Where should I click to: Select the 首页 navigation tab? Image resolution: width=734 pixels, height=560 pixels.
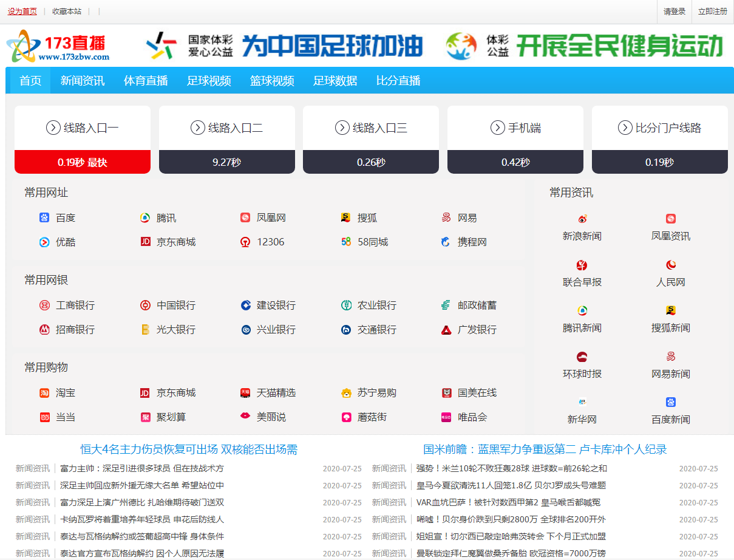(30, 81)
